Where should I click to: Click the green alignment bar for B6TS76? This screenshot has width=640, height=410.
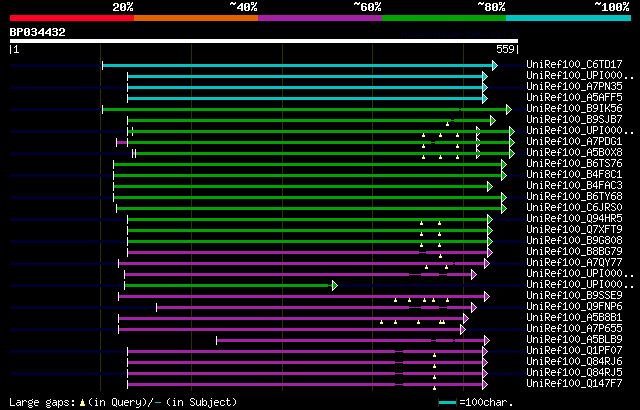click(x=307, y=164)
